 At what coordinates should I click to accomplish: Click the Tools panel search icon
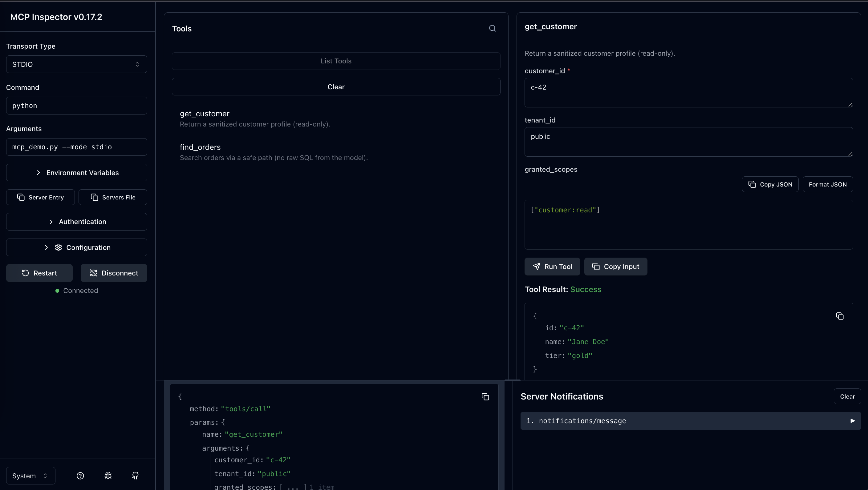(x=492, y=28)
